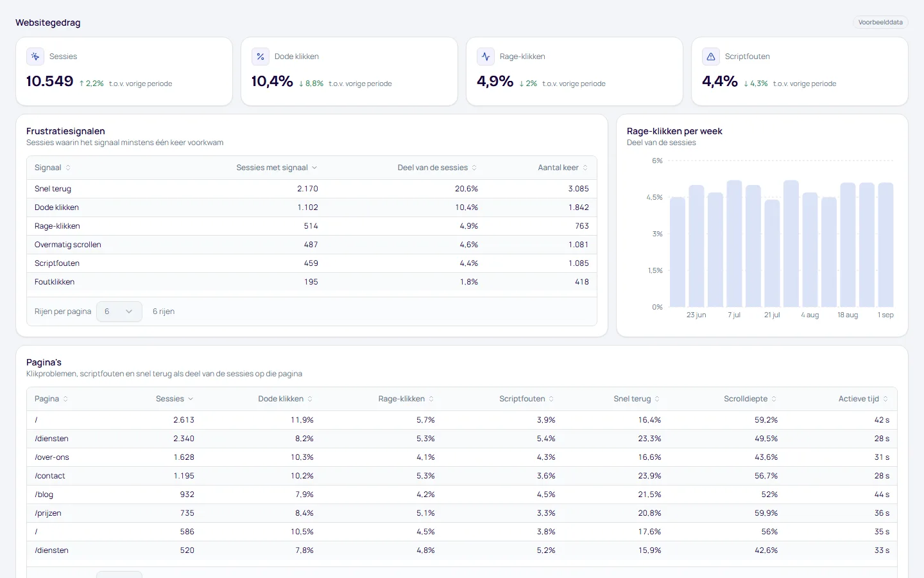Screen dimensions: 924x578
Task: Click the 3.085 count value
Action: coord(578,189)
